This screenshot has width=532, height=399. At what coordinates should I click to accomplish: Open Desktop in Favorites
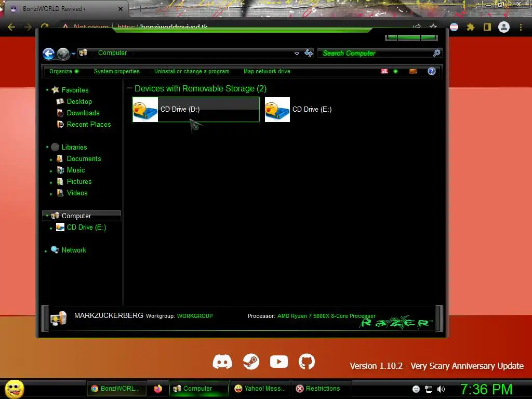79,101
